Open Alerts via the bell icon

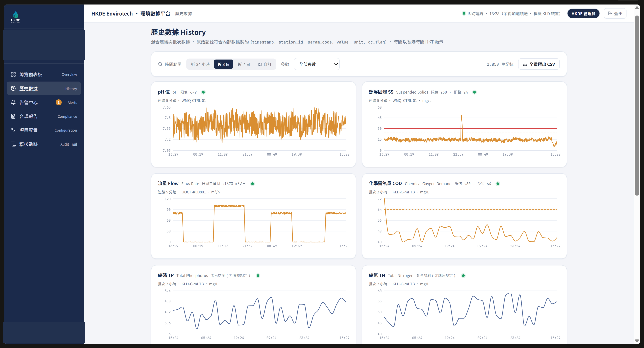pos(13,102)
